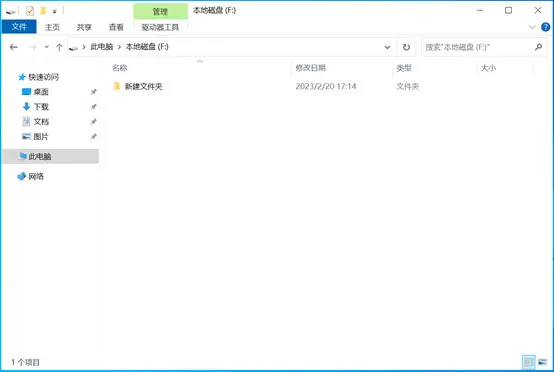Open 图片 in the navigation pane

(x=41, y=136)
